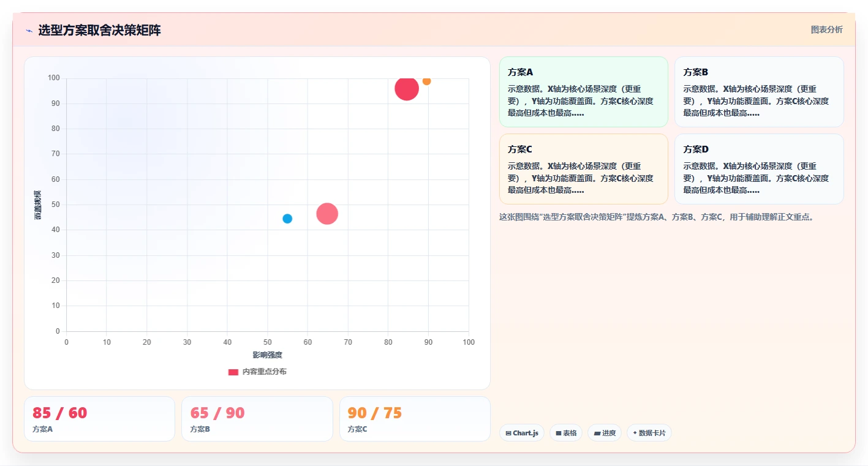This screenshot has height=466, width=868.
Task: Click the blue bubble near 55
Action: tap(287, 219)
